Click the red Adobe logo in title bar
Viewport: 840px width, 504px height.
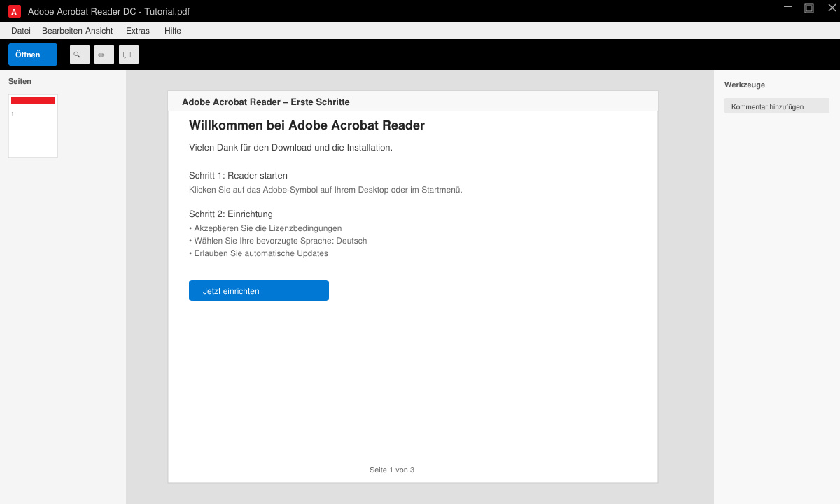click(x=14, y=11)
